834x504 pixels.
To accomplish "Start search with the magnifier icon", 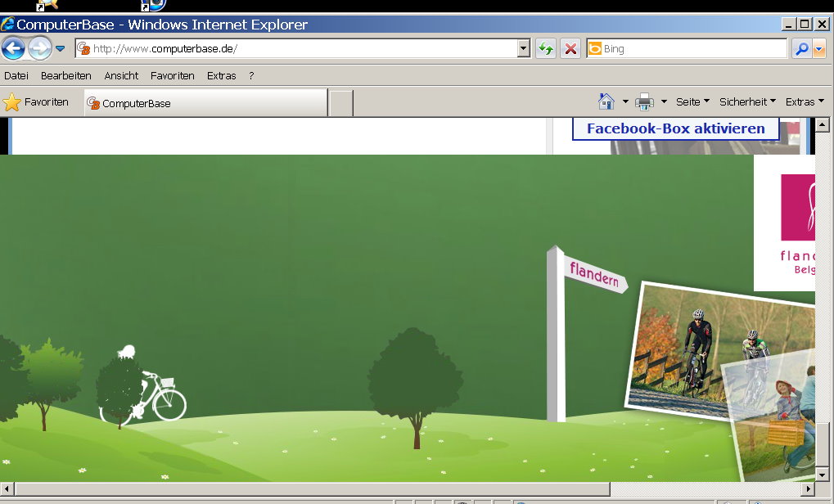I will [801, 49].
